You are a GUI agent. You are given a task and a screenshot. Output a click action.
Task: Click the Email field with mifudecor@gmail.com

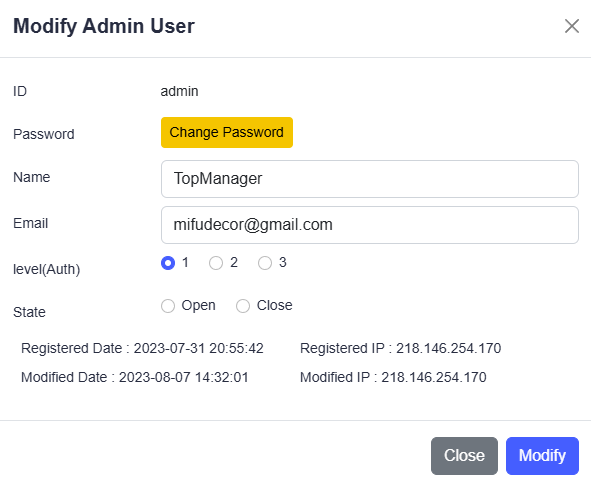pyautogui.click(x=370, y=225)
